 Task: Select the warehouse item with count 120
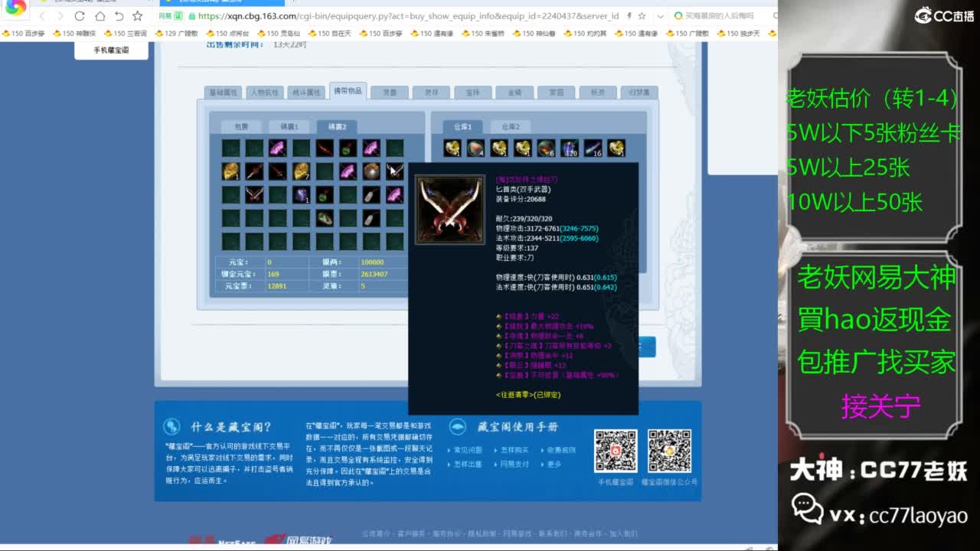[570, 148]
